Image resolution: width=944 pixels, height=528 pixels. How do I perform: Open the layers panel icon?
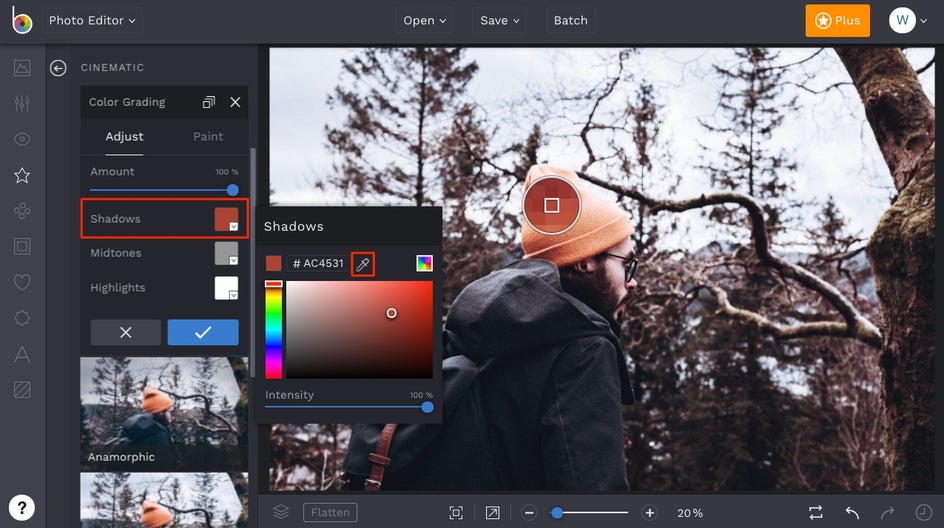281,512
